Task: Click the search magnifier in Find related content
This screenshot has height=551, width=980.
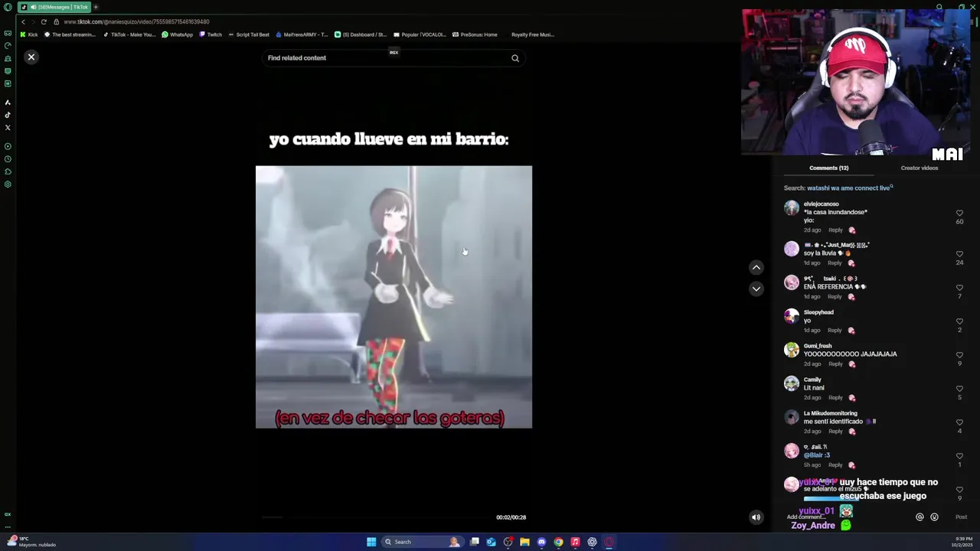Action: [515, 58]
